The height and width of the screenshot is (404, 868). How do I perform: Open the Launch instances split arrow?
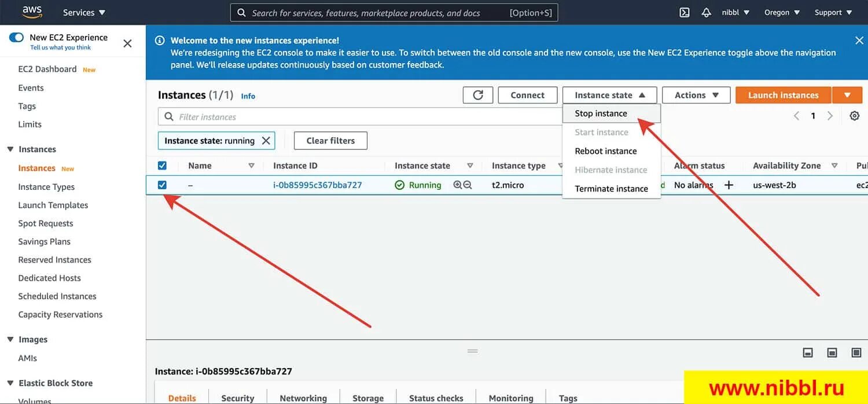point(847,95)
